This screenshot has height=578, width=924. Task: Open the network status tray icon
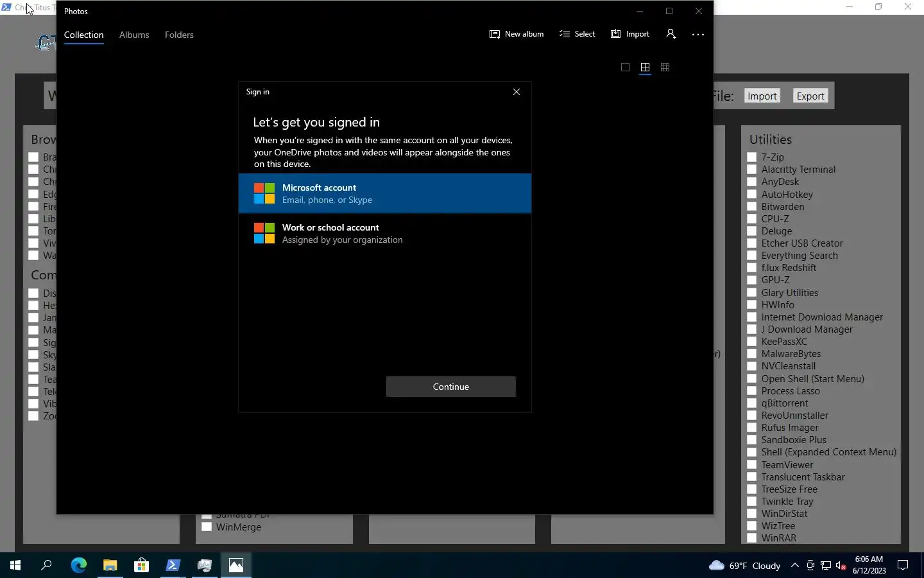(826, 565)
